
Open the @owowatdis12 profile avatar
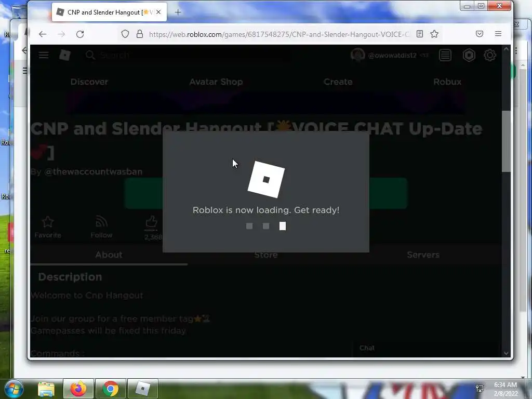click(357, 55)
